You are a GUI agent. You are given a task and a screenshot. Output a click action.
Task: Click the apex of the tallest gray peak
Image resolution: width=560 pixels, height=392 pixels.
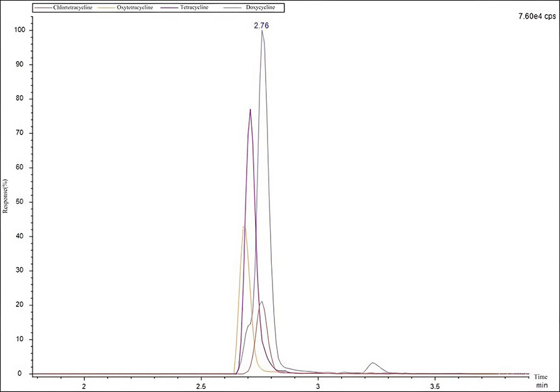(x=262, y=31)
